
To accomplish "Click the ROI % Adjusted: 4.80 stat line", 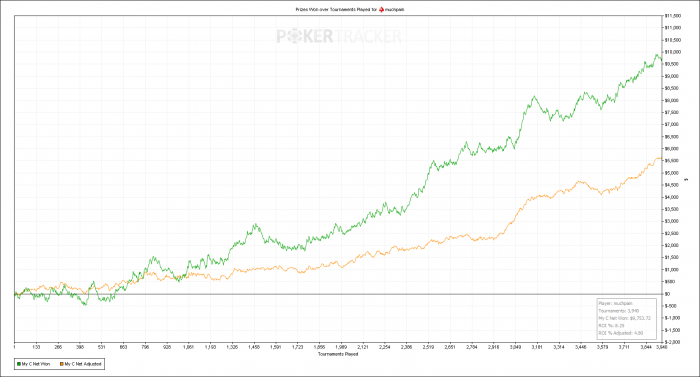I will pos(621,333).
